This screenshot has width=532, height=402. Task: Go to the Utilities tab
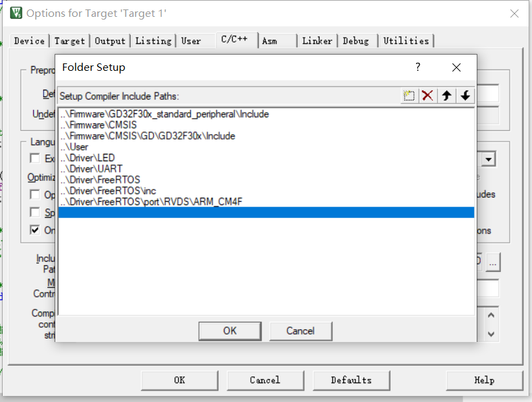tap(406, 40)
